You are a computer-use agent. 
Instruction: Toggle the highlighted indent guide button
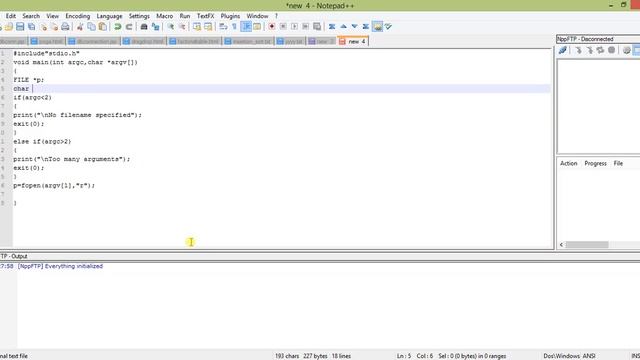[x=246, y=27]
